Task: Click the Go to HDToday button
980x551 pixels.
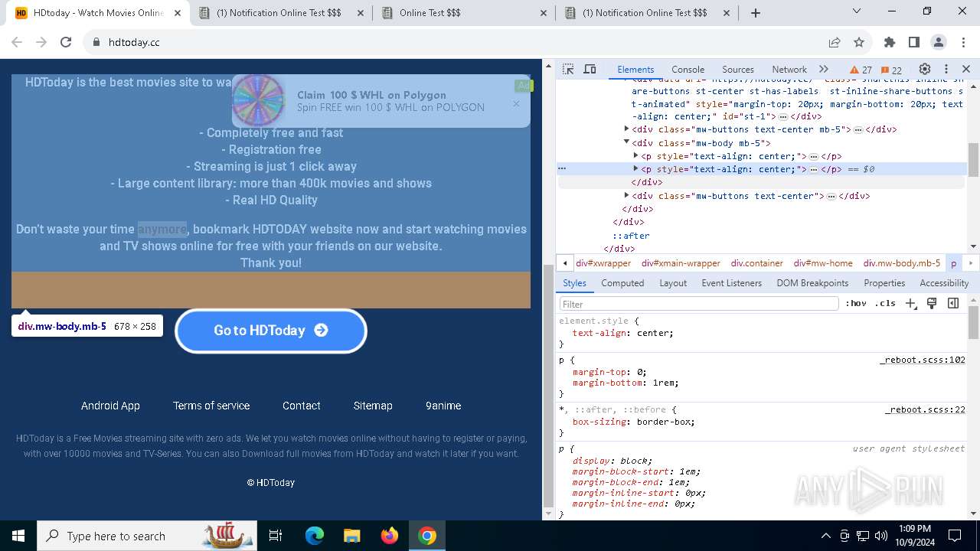Action: (x=271, y=331)
